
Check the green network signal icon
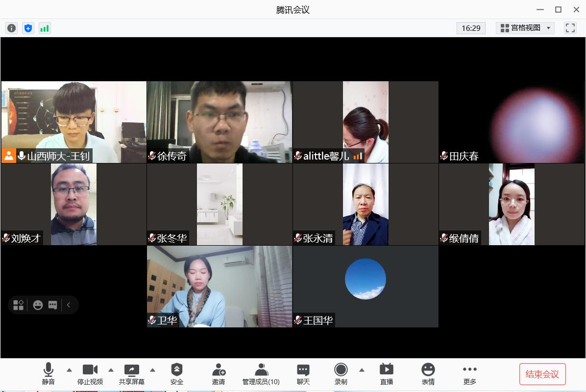tap(45, 28)
